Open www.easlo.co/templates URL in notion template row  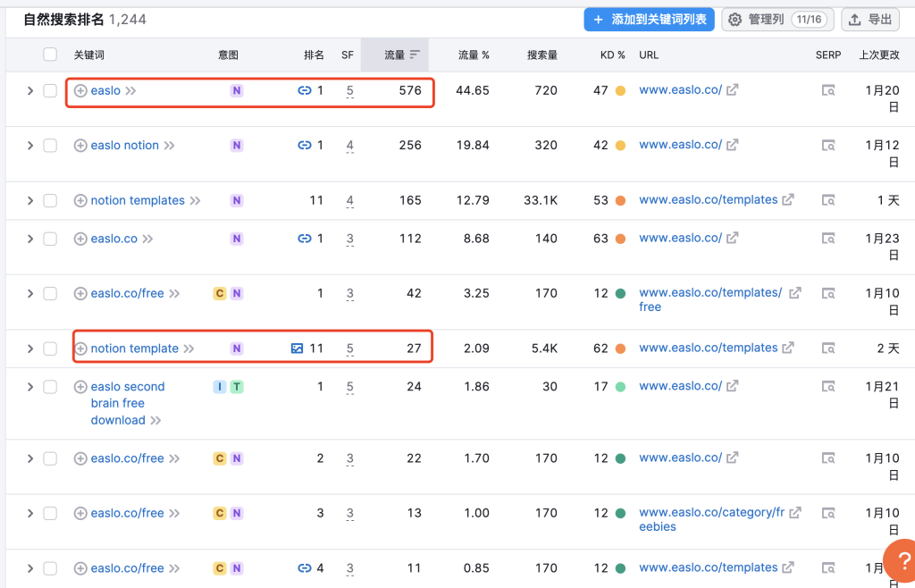(x=709, y=348)
